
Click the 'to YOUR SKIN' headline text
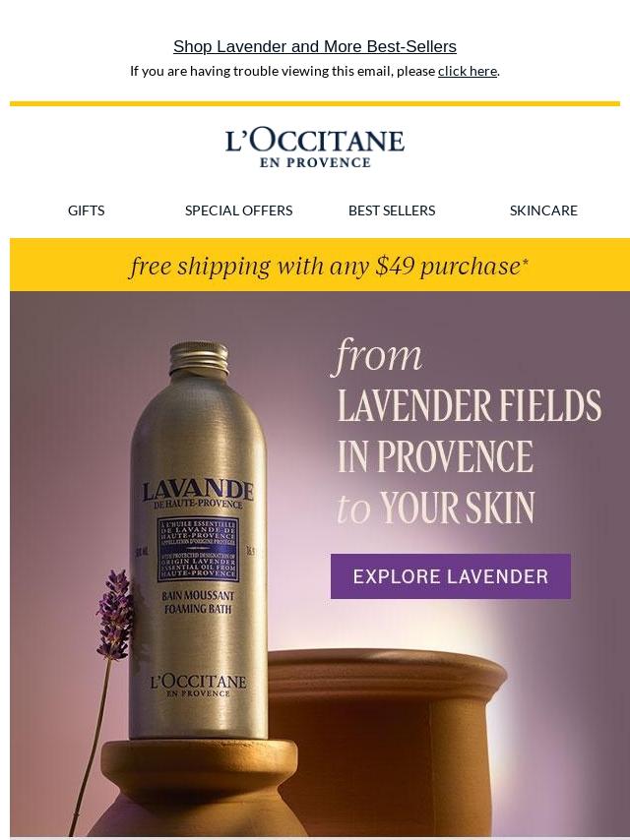click(x=435, y=508)
